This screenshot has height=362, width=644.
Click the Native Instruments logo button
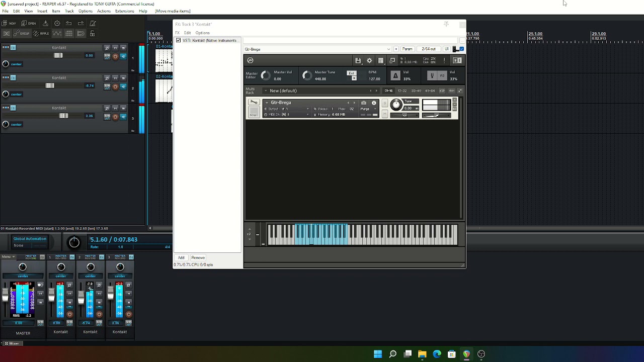[457, 60]
